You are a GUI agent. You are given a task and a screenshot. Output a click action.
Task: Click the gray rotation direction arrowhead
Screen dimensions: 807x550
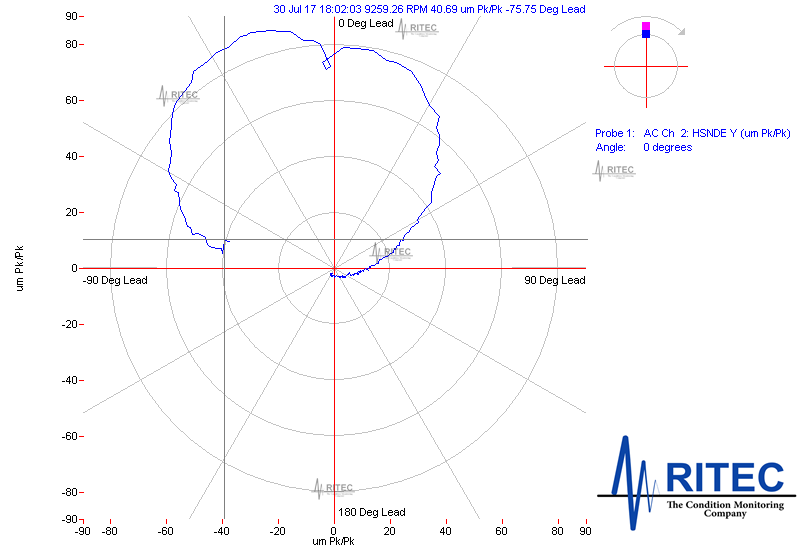click(x=681, y=32)
